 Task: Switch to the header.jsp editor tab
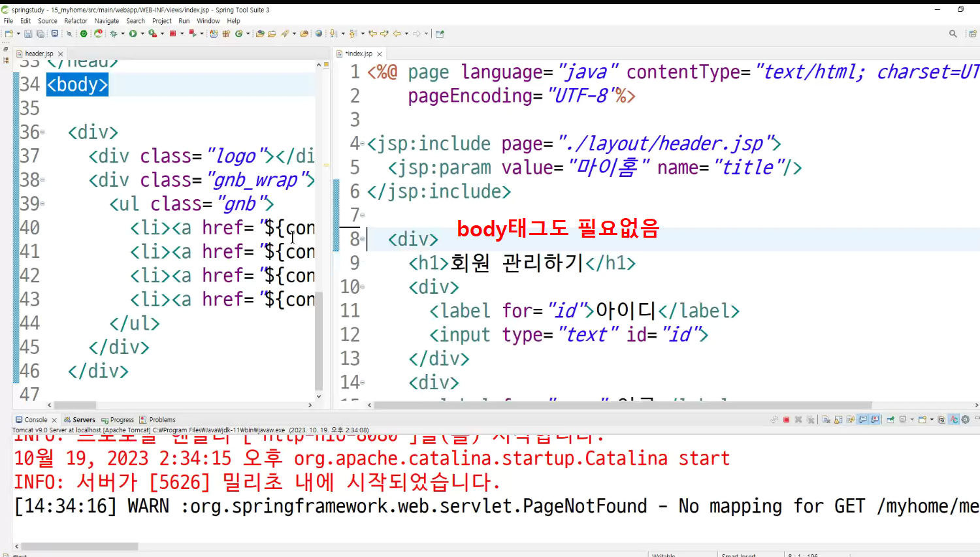click(x=39, y=54)
